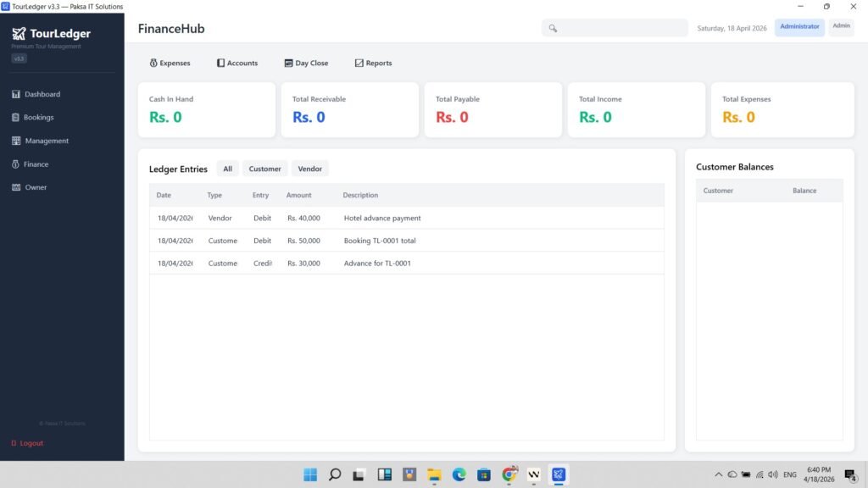Open Expenses from the FinanceHub toolbar
Viewport: 868px width, 488px height.
pyautogui.click(x=170, y=62)
